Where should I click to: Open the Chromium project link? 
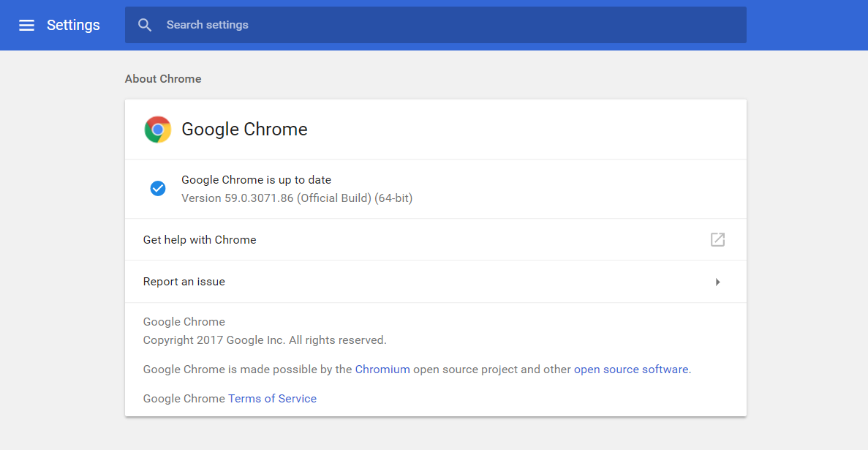point(382,369)
